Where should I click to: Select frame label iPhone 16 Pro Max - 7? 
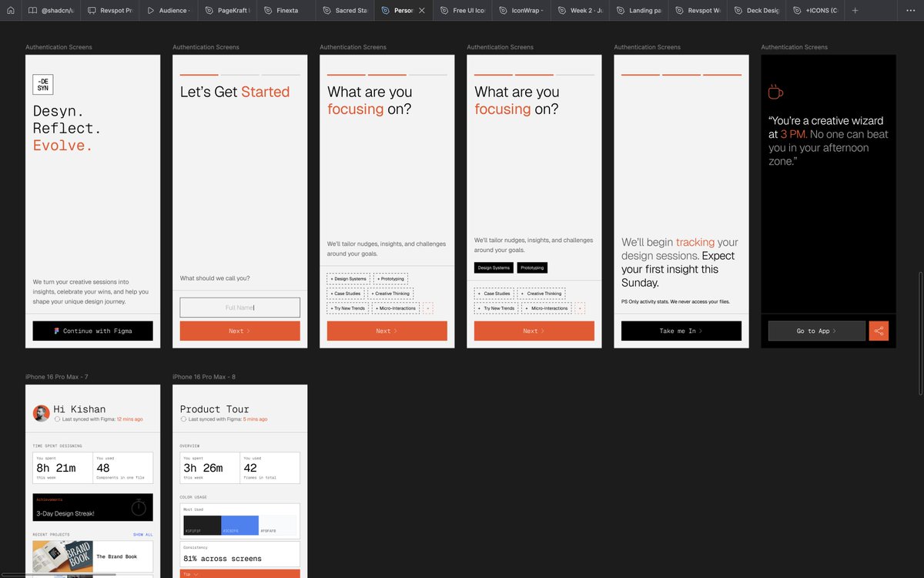(x=56, y=377)
